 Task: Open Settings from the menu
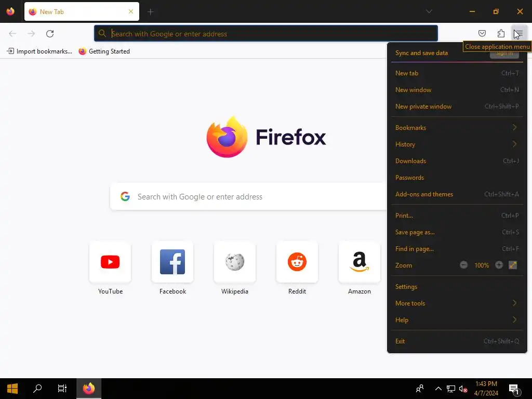[x=457, y=287]
